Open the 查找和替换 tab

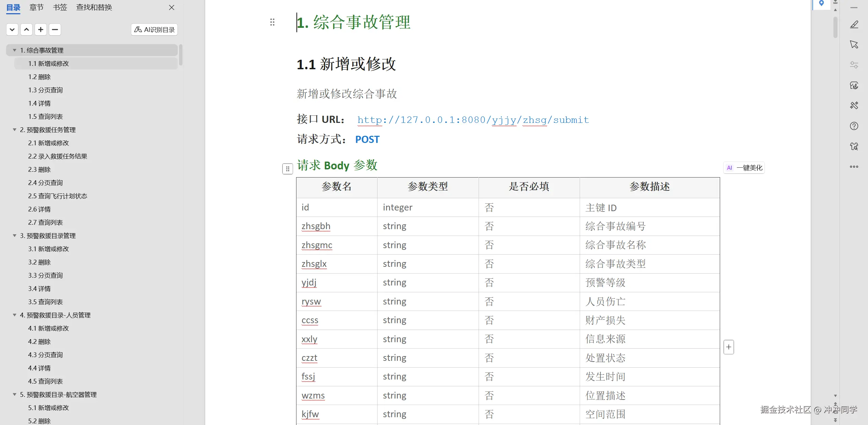pos(94,7)
